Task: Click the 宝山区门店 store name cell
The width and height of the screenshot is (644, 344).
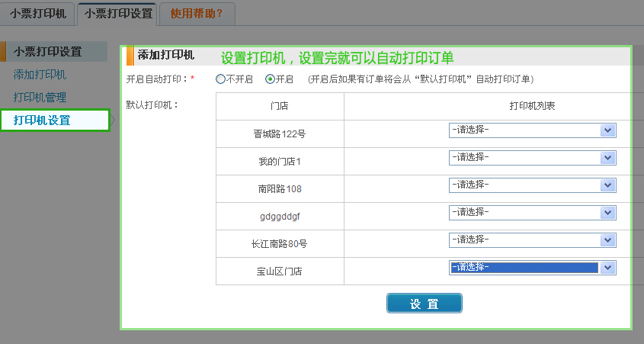Action: [x=280, y=272]
